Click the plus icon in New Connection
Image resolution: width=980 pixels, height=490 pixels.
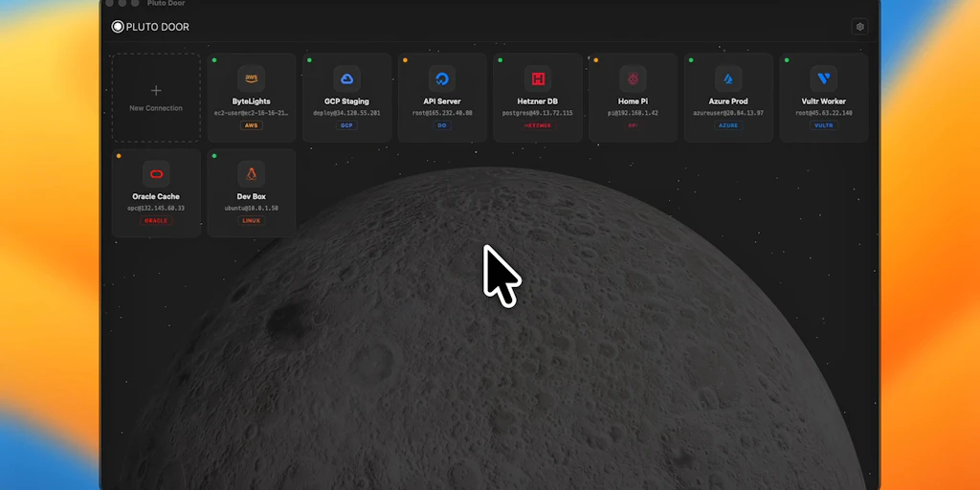tap(156, 91)
